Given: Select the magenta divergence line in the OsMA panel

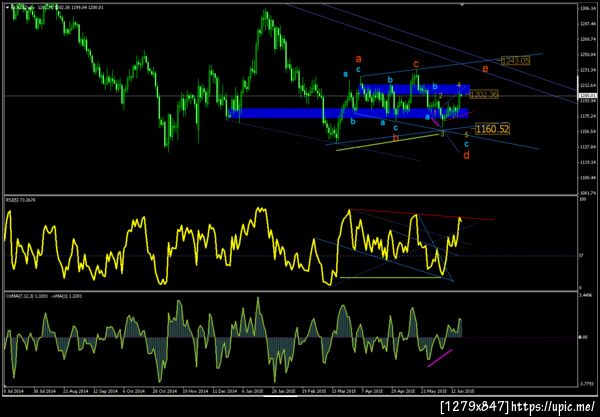Looking at the screenshot, I should pos(440,358).
